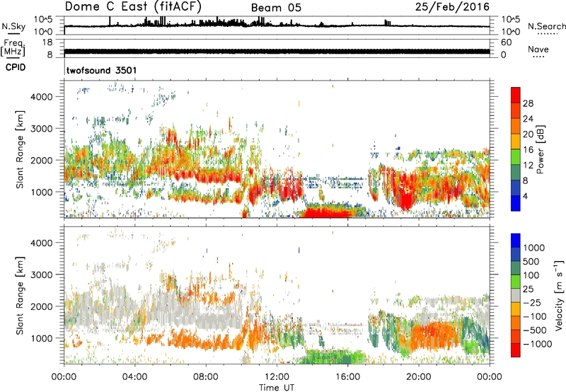Viewport: 566px width, 392px height.
Task: Click the 'Freq. [MHz]' axis label
Action: coord(13,48)
